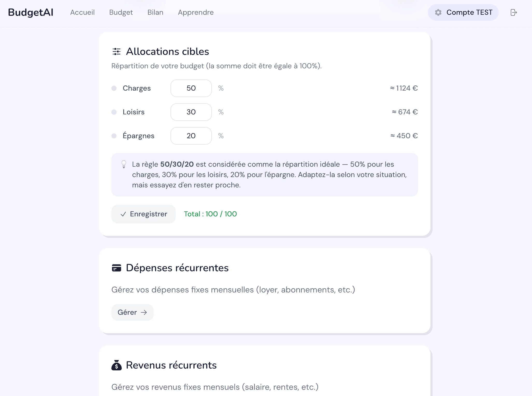Screen dimensions: 532x396
Task: Click the lightbulb icon in the tip box
Action: 124,164
